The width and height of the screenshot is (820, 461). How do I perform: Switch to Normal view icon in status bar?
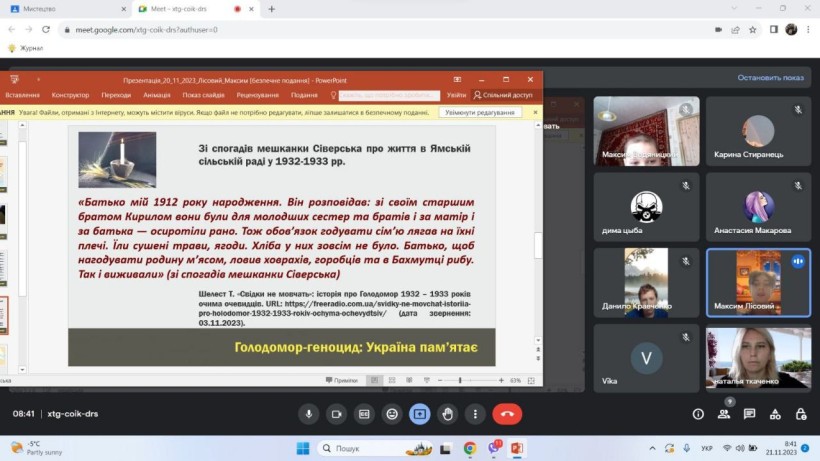coord(374,381)
